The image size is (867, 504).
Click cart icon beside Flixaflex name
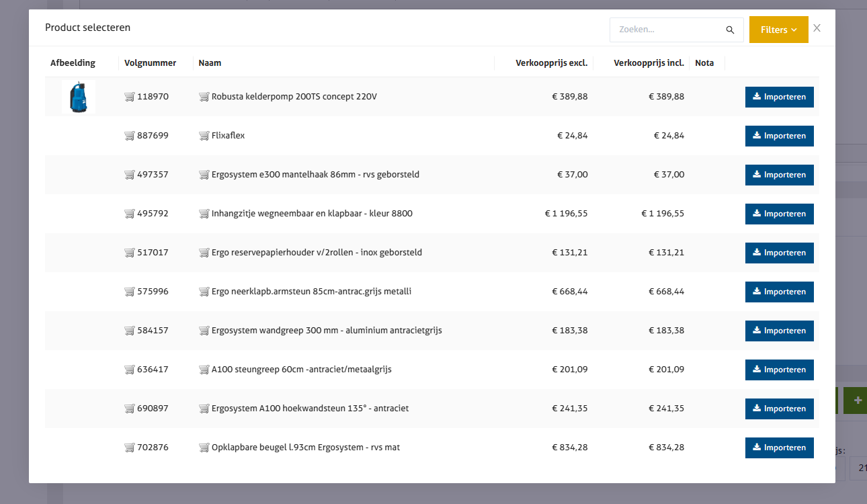pos(204,136)
